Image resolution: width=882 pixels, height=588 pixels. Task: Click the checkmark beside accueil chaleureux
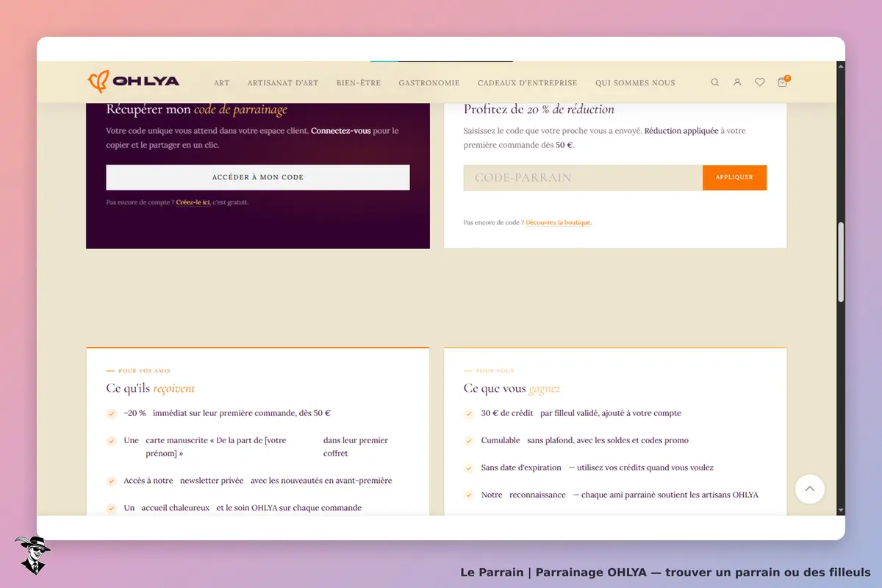pyautogui.click(x=112, y=508)
